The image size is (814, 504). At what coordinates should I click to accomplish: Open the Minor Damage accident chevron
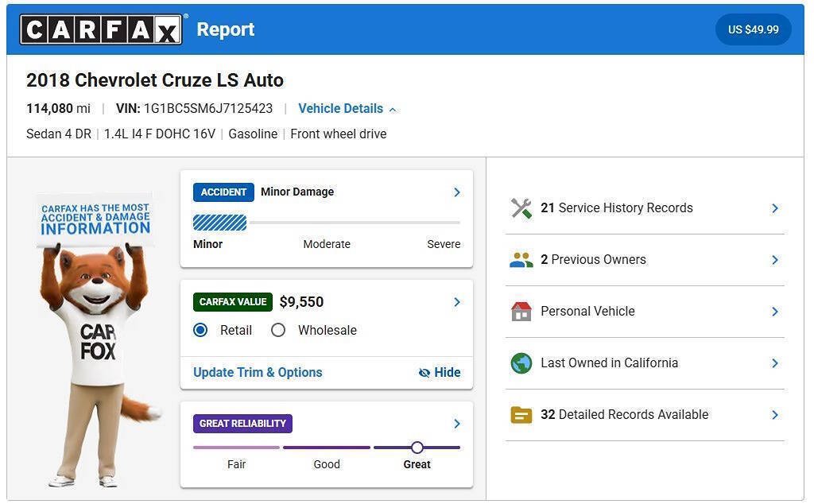pyautogui.click(x=457, y=192)
